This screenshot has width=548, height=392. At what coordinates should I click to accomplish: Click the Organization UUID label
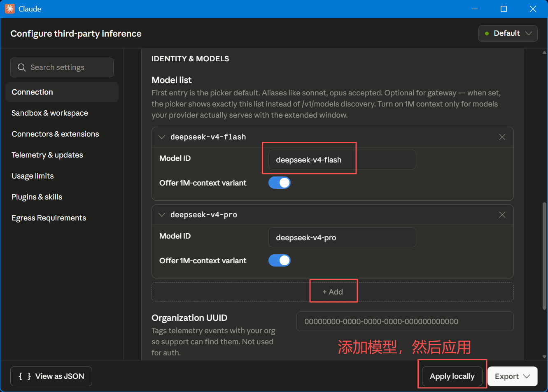point(189,318)
